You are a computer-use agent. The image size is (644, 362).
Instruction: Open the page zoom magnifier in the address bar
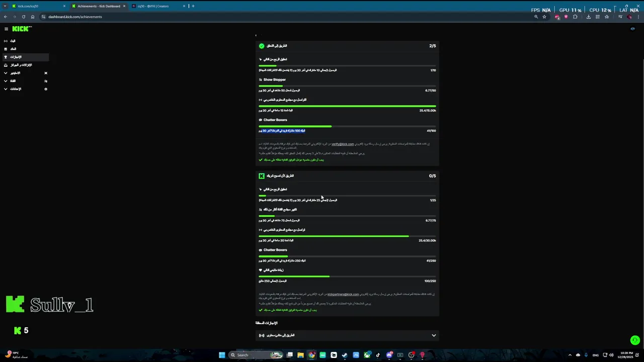pos(536,17)
